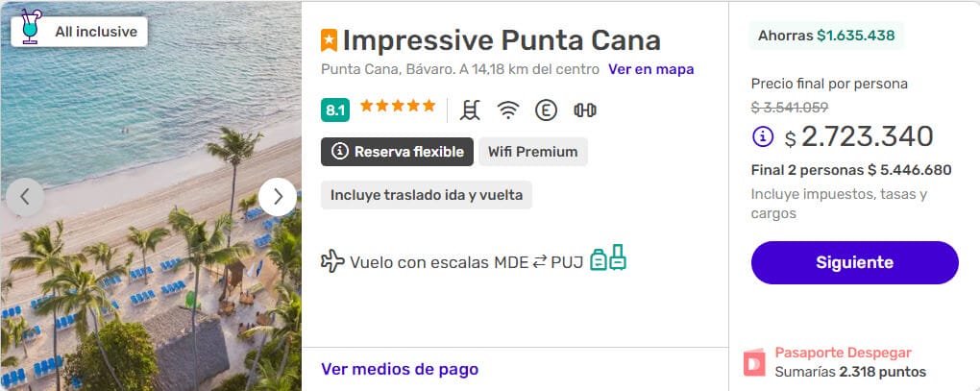Click the circled E amenity icon
The height and width of the screenshot is (391, 980).
click(546, 110)
